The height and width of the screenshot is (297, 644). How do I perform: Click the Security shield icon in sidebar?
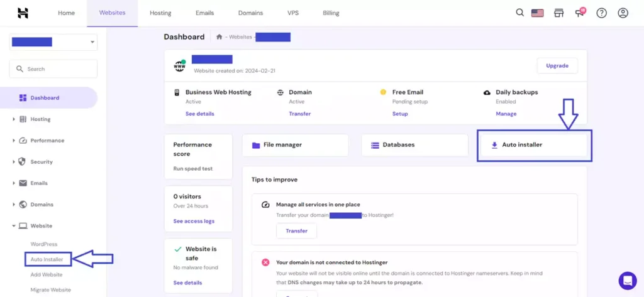click(x=23, y=161)
